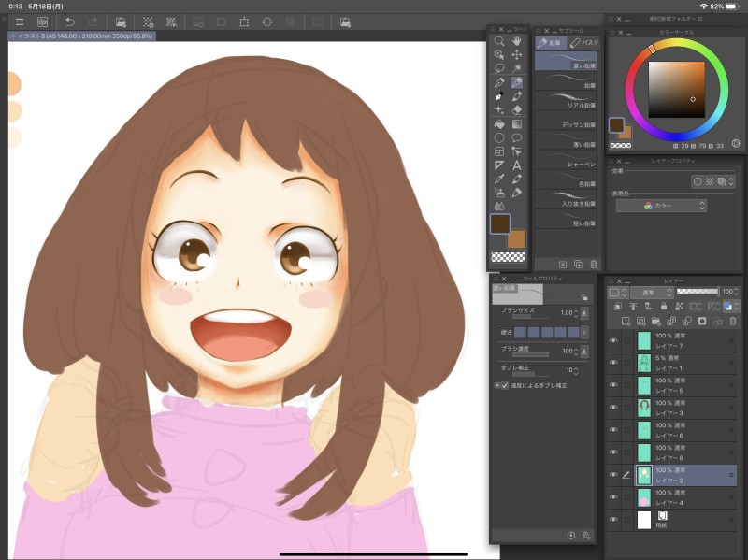Pick the Eyedropper tool

click(499, 179)
